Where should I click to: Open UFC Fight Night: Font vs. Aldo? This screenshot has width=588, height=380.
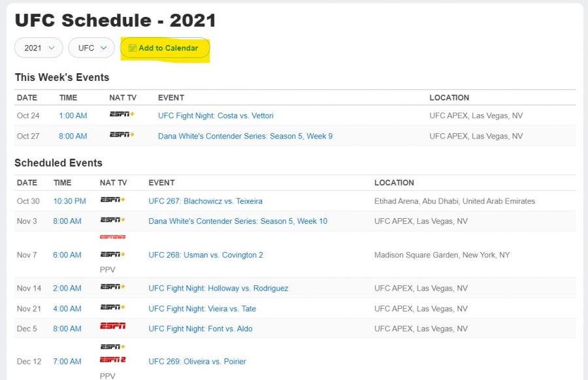pyautogui.click(x=200, y=328)
